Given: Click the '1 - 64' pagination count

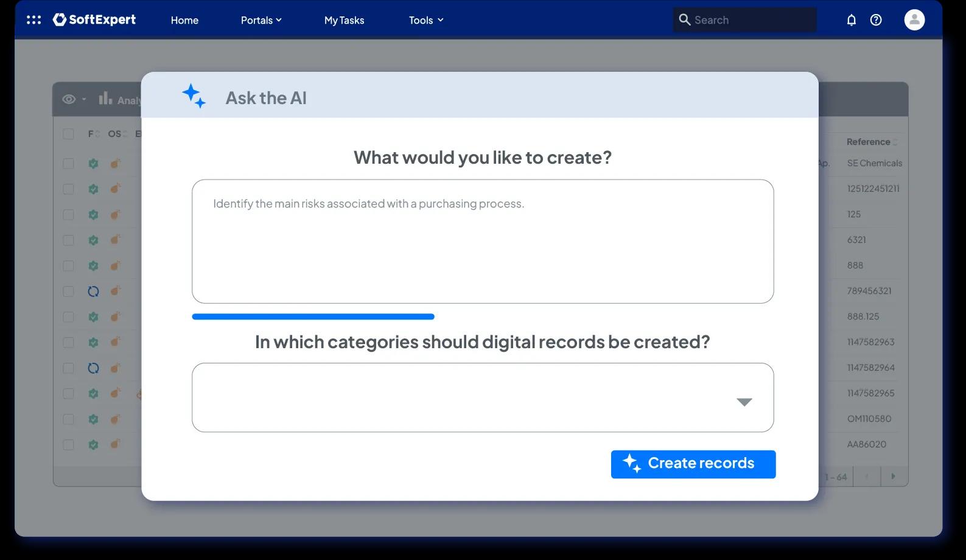Looking at the screenshot, I should click(836, 477).
